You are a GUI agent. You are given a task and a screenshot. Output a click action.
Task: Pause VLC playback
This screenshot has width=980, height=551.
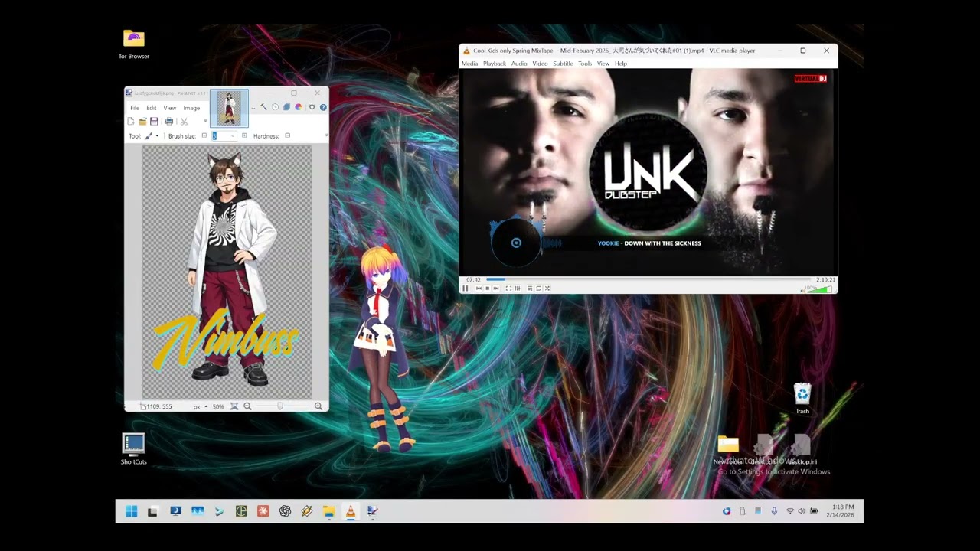465,289
